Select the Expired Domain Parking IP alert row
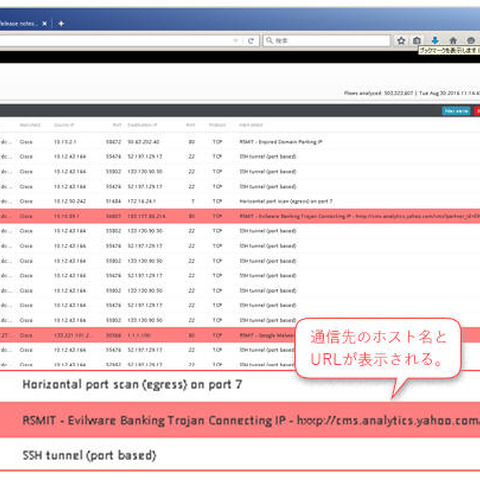480x480 pixels. (x=240, y=142)
